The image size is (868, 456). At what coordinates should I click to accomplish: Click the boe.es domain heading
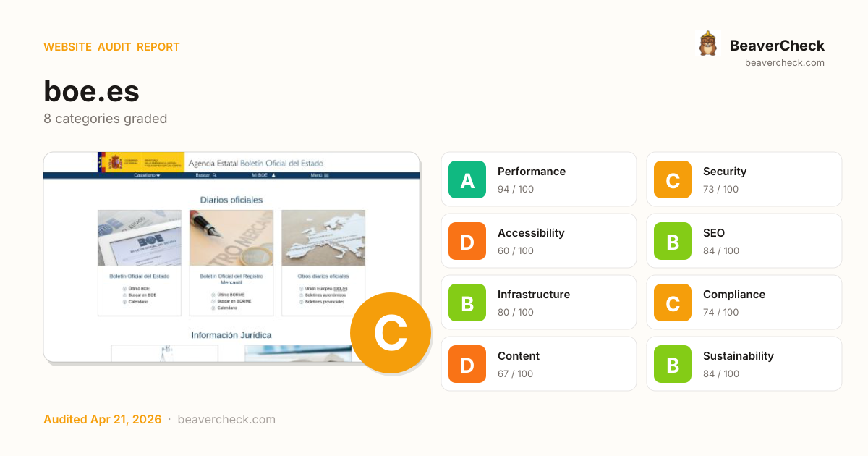[x=91, y=91]
